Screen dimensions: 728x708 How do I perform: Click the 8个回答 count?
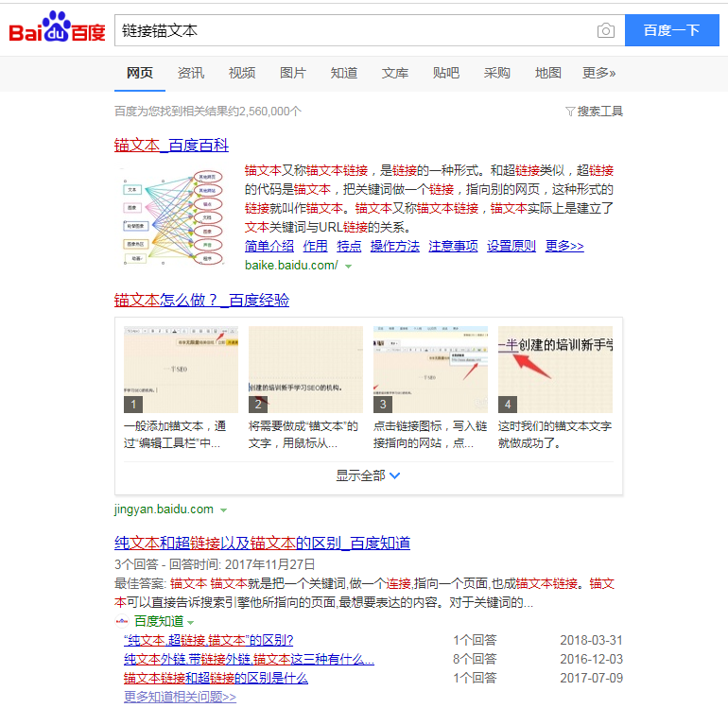point(475,659)
